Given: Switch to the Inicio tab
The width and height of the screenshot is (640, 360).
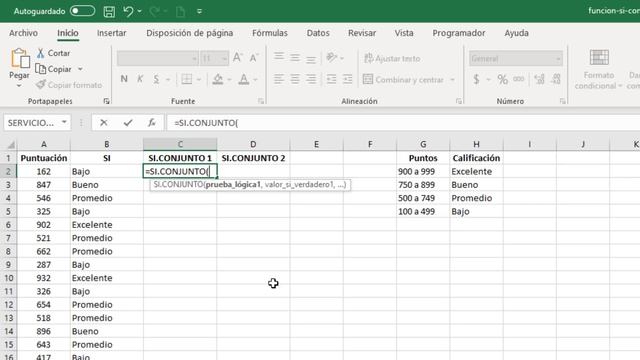Looking at the screenshot, I should (x=68, y=33).
